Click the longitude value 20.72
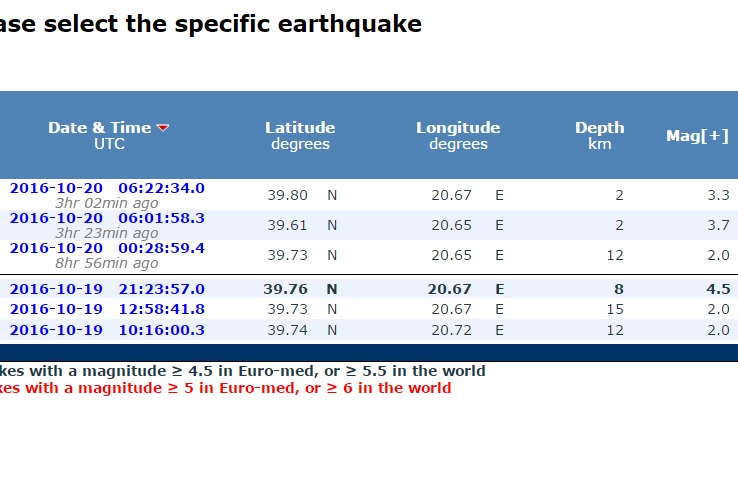 pos(451,330)
